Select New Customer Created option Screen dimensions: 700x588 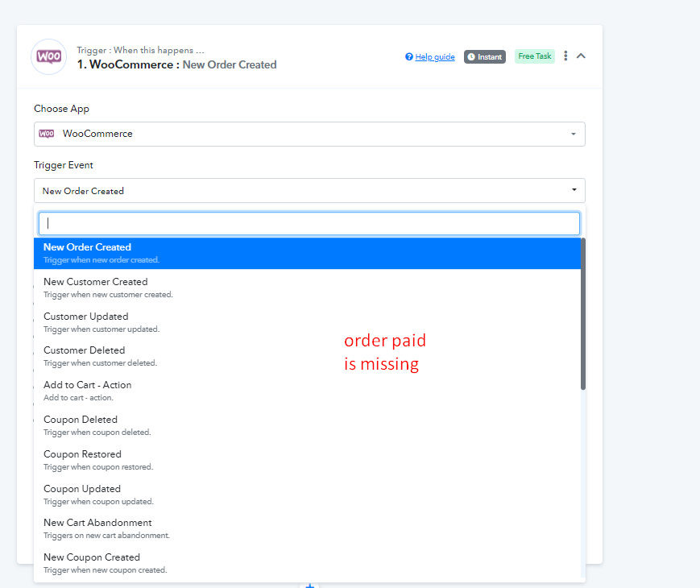pos(307,288)
